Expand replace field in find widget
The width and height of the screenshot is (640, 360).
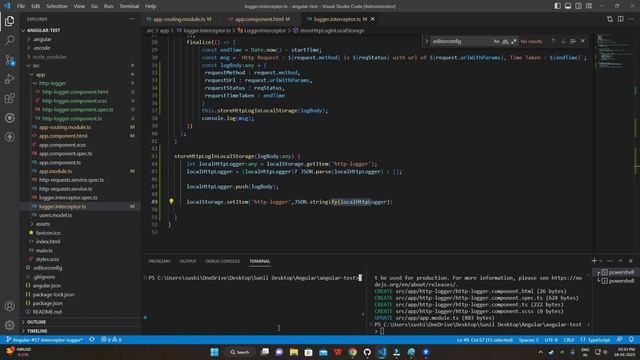427,41
